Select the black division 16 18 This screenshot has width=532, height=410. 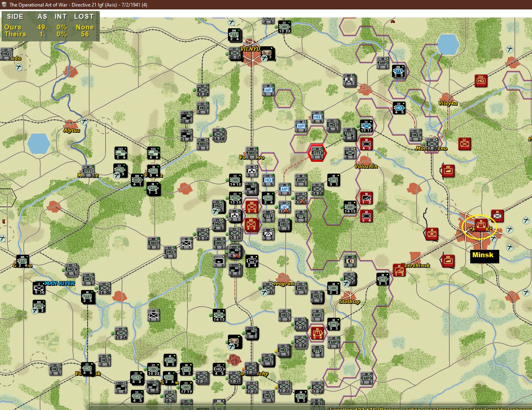(x=219, y=315)
